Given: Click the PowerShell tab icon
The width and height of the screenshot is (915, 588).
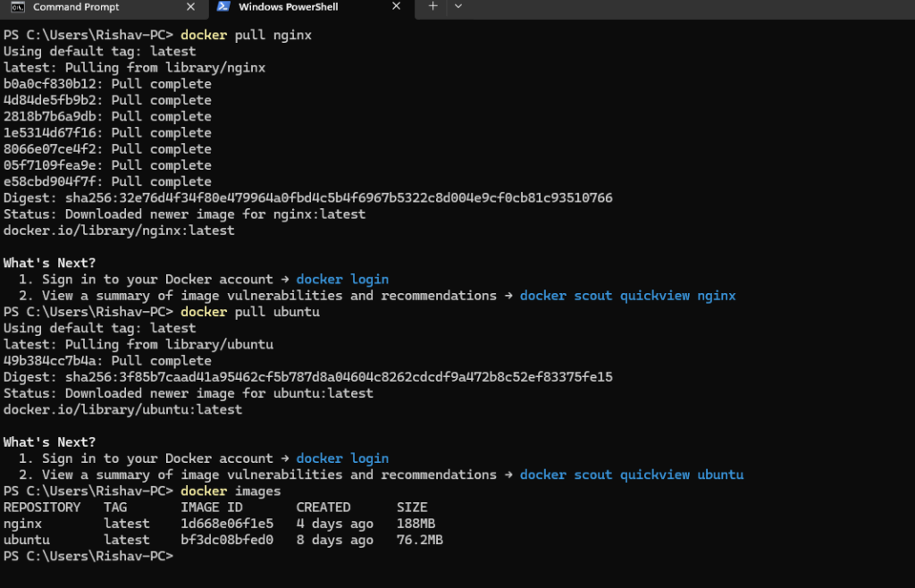Looking at the screenshot, I should [222, 6].
